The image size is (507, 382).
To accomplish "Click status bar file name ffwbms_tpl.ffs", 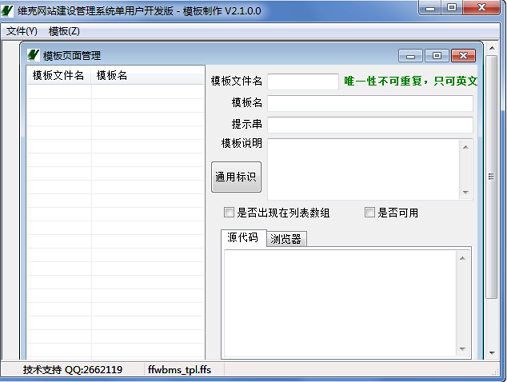I will point(179,370).
